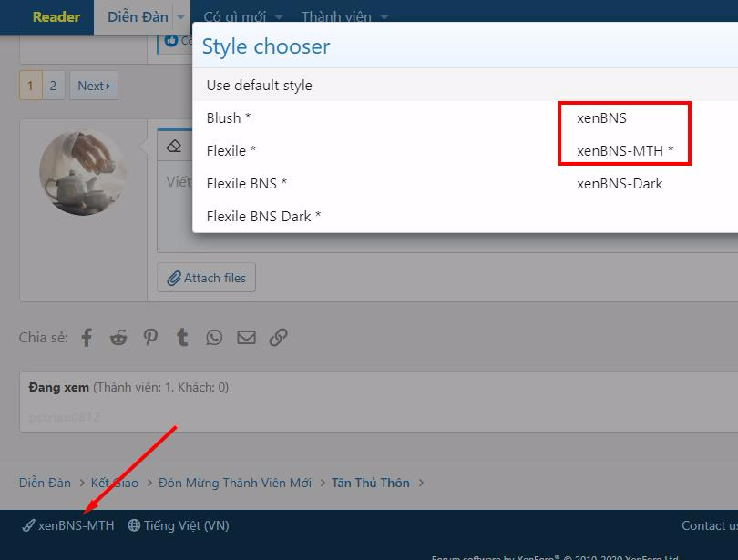Open the Kết Giao breadcrumb link
The width and height of the screenshot is (738, 560).
click(x=115, y=483)
